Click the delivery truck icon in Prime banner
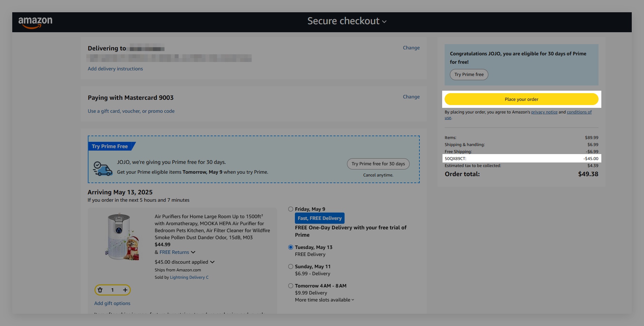644x326 pixels. (x=102, y=168)
